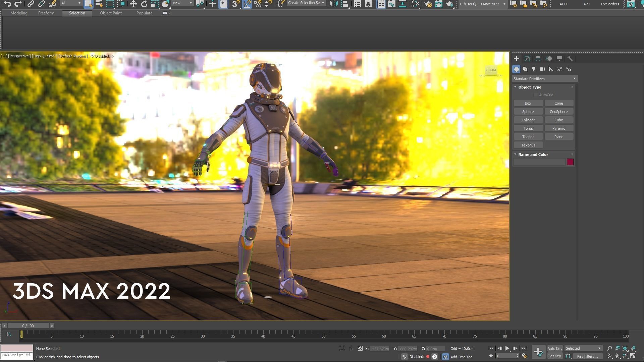The width and height of the screenshot is (644, 362).
Task: Select the Select and Move tool
Action: [x=133, y=4]
